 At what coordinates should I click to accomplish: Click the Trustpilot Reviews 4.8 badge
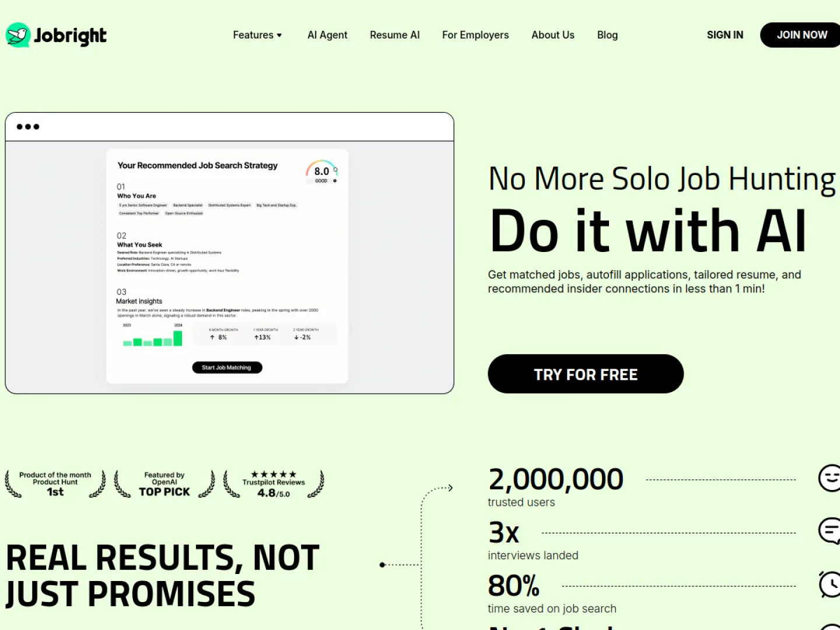[x=274, y=484]
